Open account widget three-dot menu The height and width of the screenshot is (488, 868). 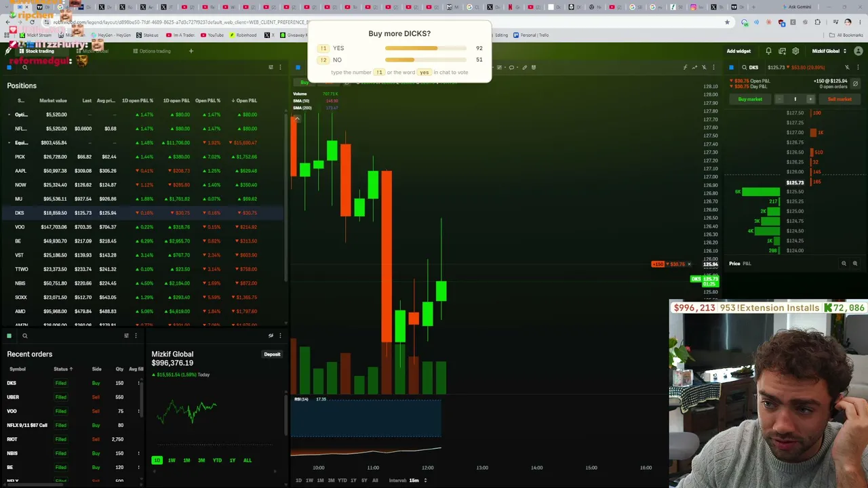point(280,335)
